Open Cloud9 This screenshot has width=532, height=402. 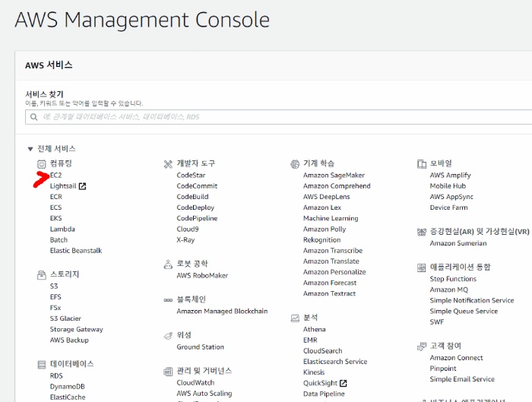[x=188, y=229]
